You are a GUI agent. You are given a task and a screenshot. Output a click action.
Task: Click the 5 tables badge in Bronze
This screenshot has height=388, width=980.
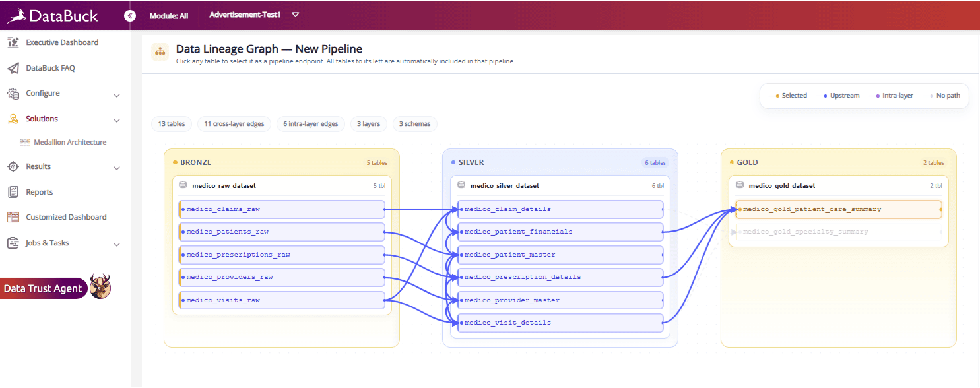coord(377,163)
